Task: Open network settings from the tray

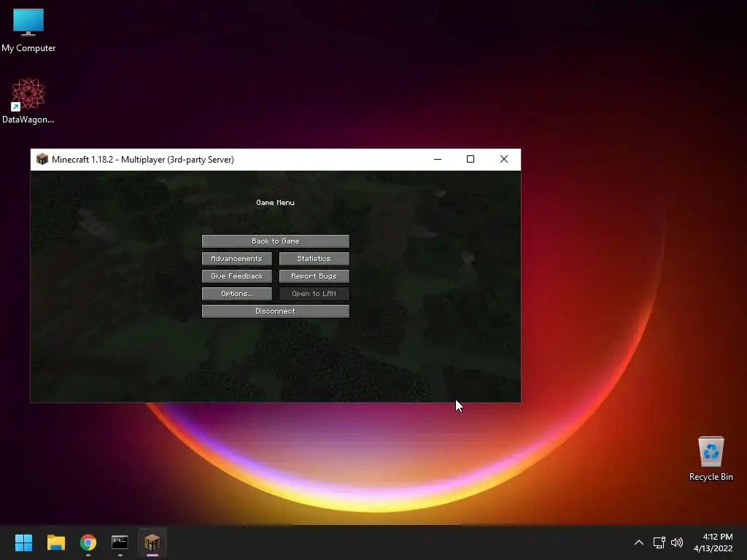Action: 659,542
